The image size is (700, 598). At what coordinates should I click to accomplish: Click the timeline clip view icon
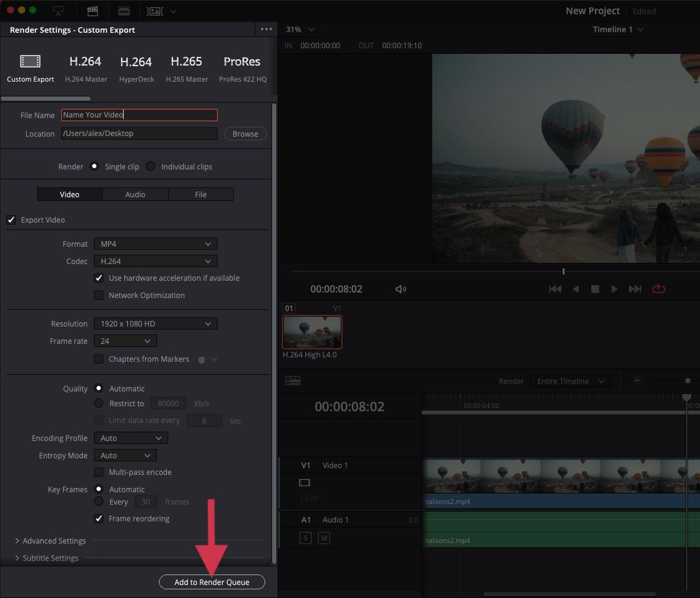pos(292,381)
